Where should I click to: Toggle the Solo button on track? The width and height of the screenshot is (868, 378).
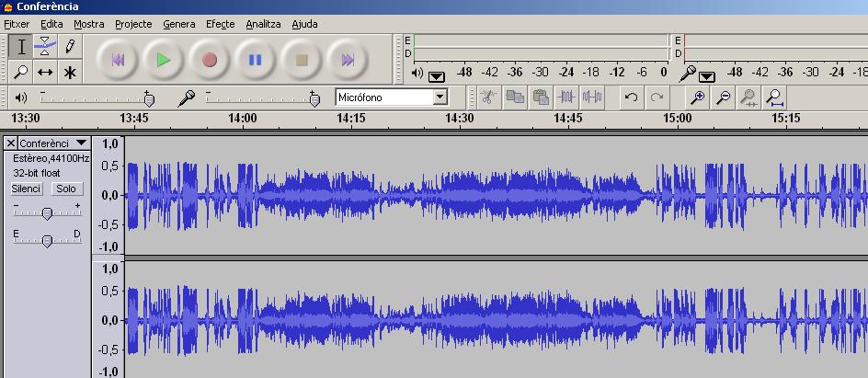65,189
